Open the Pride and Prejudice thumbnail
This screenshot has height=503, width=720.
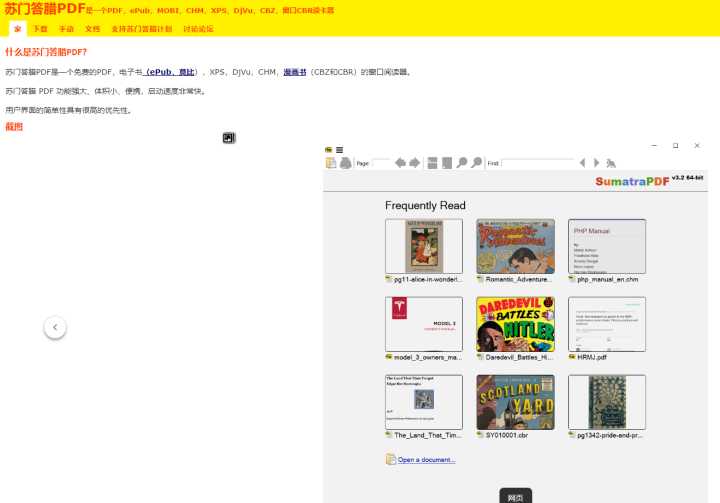click(x=607, y=402)
